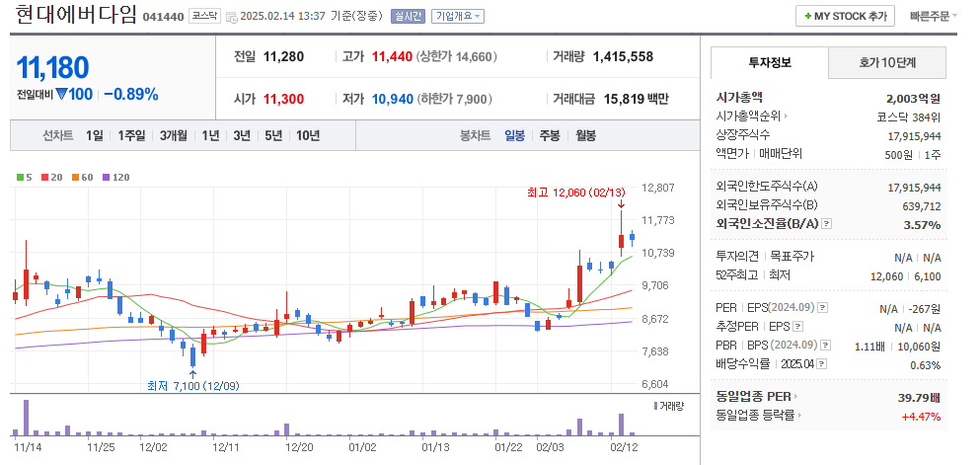Click the 시가총액 value 2,003억원
980x465 pixels.
click(x=913, y=98)
